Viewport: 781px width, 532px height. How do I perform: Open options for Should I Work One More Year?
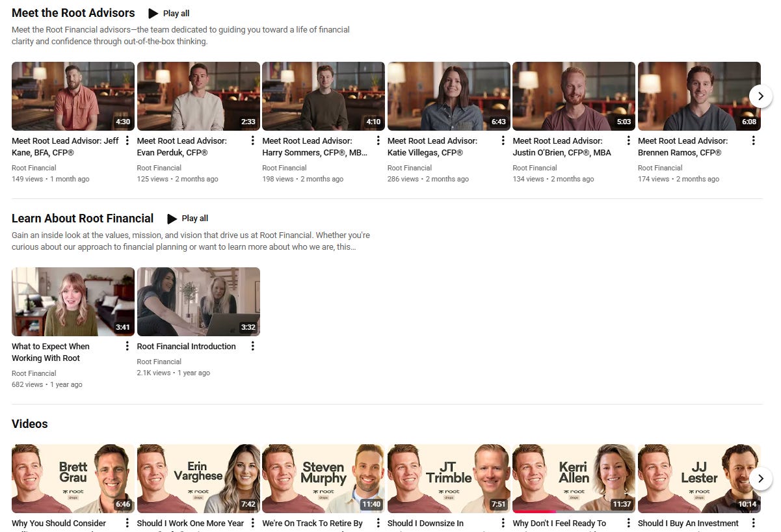[253, 523]
